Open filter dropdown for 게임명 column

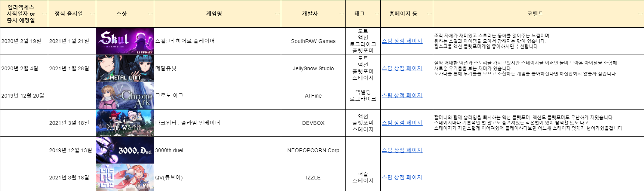(277, 14)
